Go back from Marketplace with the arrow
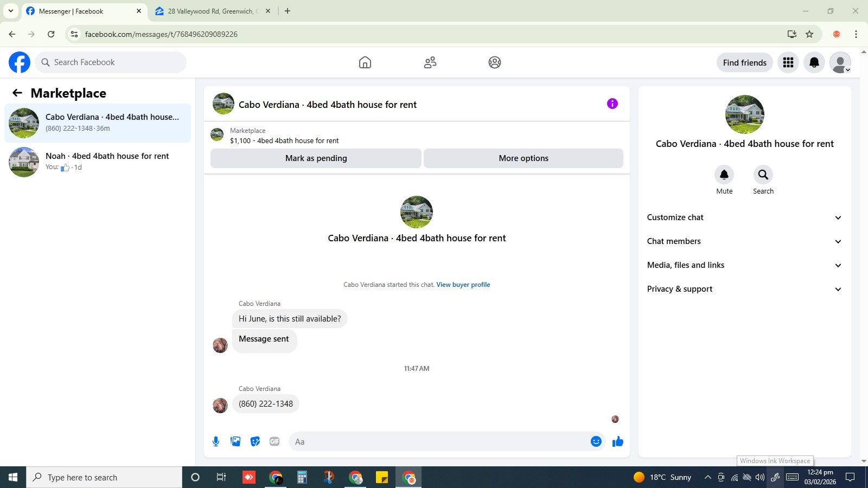The image size is (868, 488). [x=17, y=93]
